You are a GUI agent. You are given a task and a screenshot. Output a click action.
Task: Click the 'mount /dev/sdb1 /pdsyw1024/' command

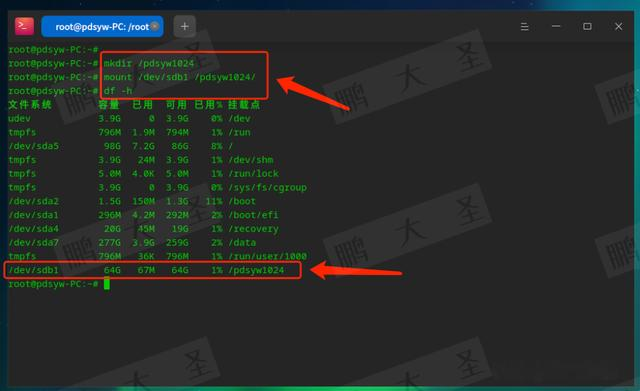pos(180,77)
